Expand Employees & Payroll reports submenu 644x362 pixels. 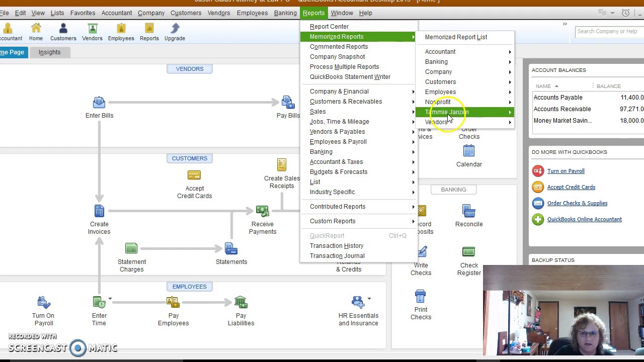pyautogui.click(x=359, y=142)
